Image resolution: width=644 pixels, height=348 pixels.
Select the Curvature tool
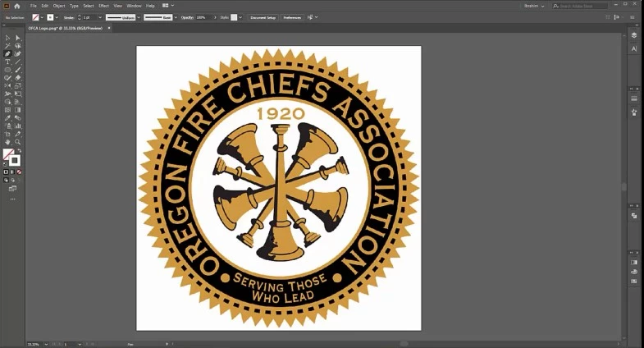click(18, 54)
